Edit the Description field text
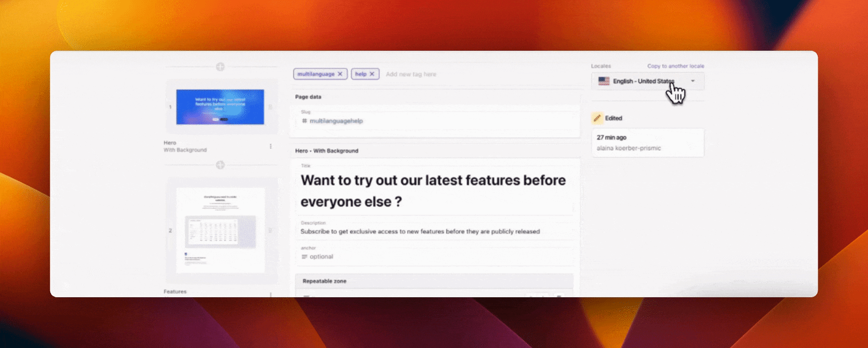Image resolution: width=868 pixels, height=348 pixels. click(420, 232)
